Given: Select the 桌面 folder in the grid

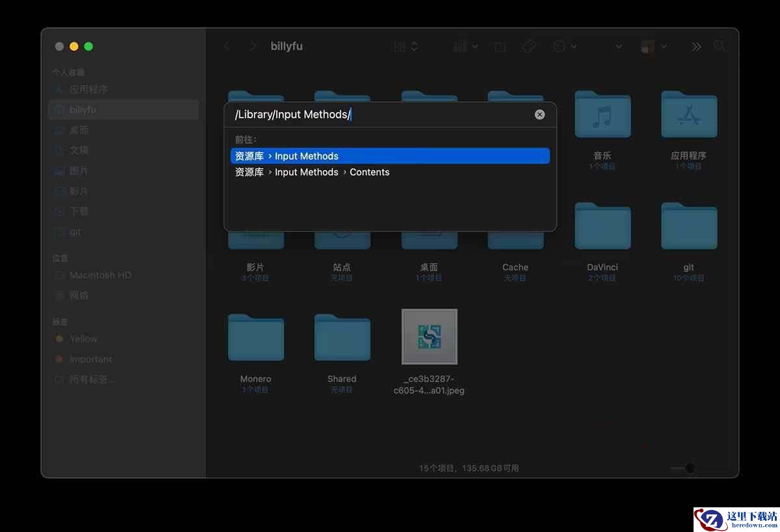Looking at the screenshot, I should point(429,240).
